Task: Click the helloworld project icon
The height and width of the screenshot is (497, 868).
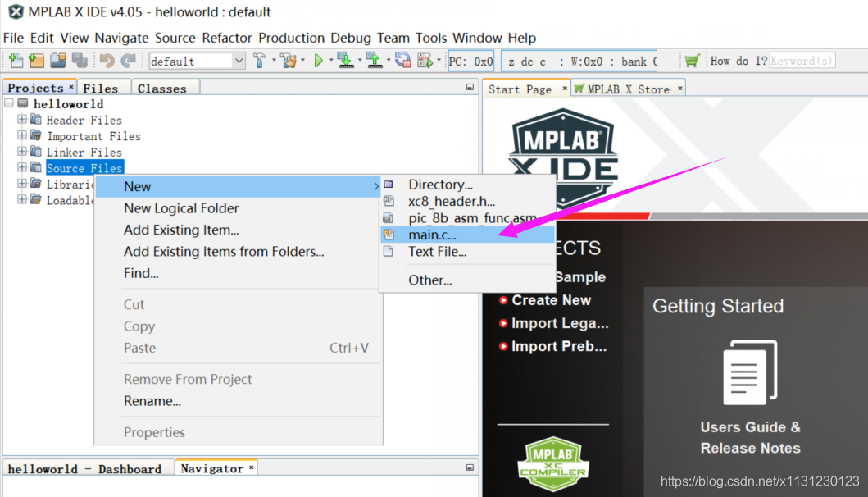Action: (x=23, y=103)
